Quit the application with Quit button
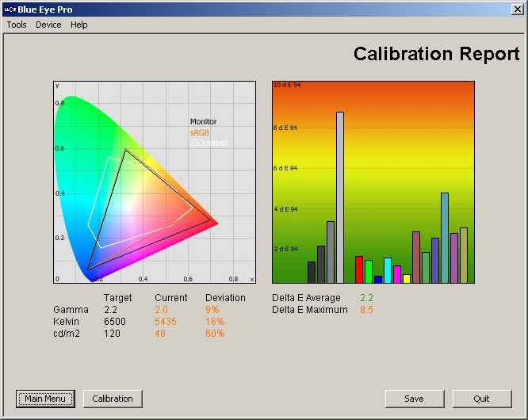528x420 pixels. click(482, 399)
